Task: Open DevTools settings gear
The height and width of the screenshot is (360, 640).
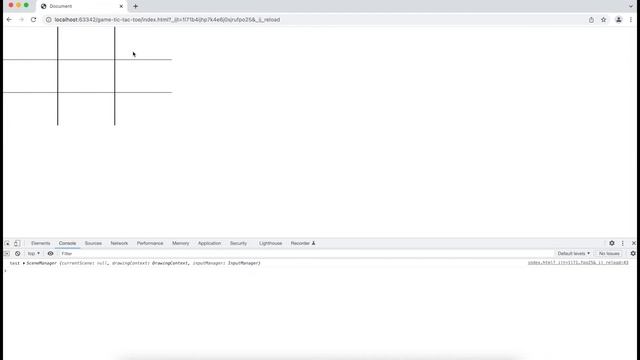Action: pyautogui.click(x=611, y=243)
